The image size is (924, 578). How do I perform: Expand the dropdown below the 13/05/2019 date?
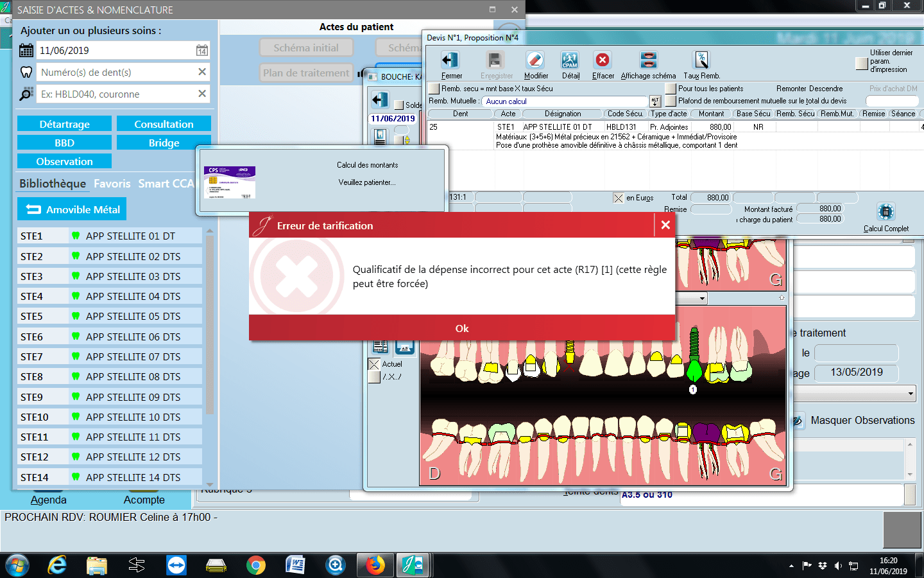point(911,393)
